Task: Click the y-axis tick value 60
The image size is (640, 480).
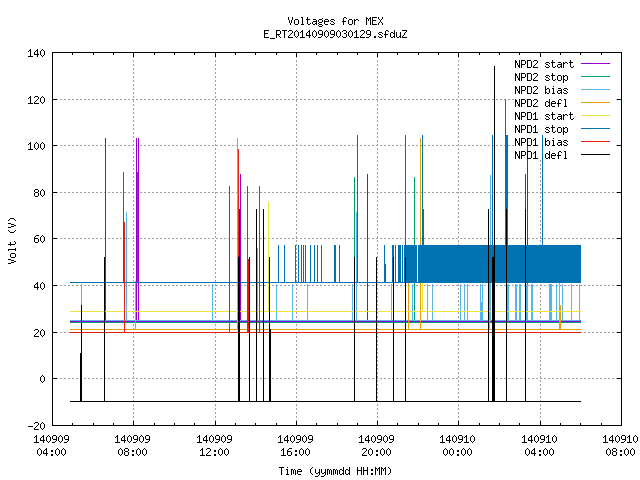Action: (39, 239)
